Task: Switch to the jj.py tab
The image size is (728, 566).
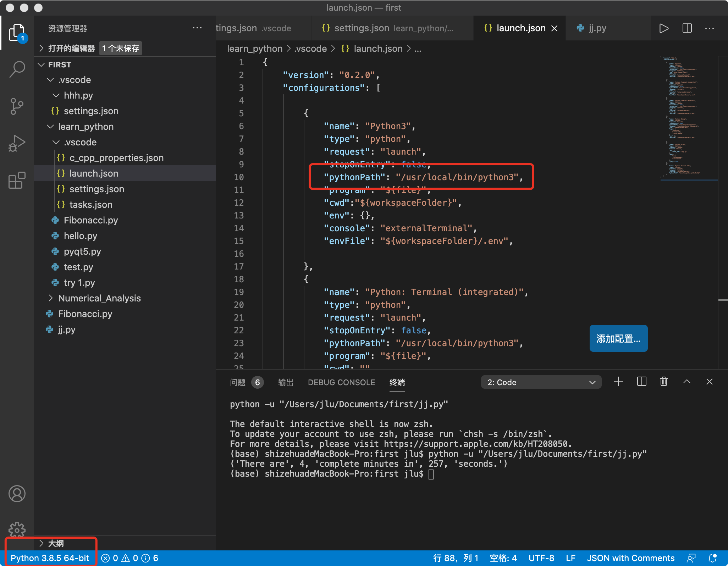Action: tap(597, 28)
